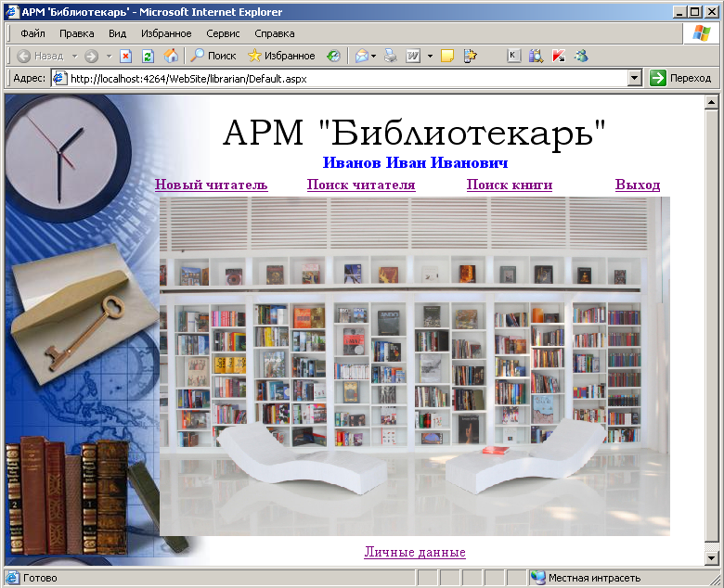This screenshot has height=588, width=724.
Task: Click the Местная интрасеть zone indicator
Action: [594, 578]
